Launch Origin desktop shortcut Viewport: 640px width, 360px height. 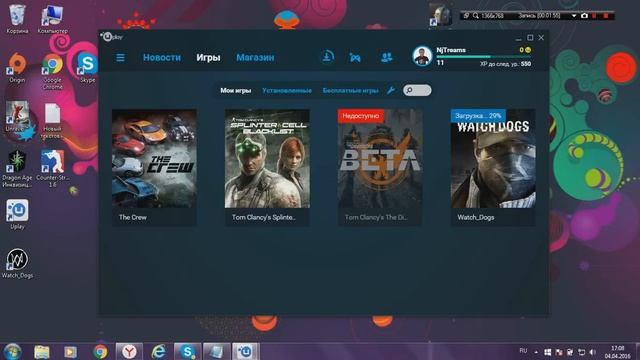pyautogui.click(x=17, y=68)
